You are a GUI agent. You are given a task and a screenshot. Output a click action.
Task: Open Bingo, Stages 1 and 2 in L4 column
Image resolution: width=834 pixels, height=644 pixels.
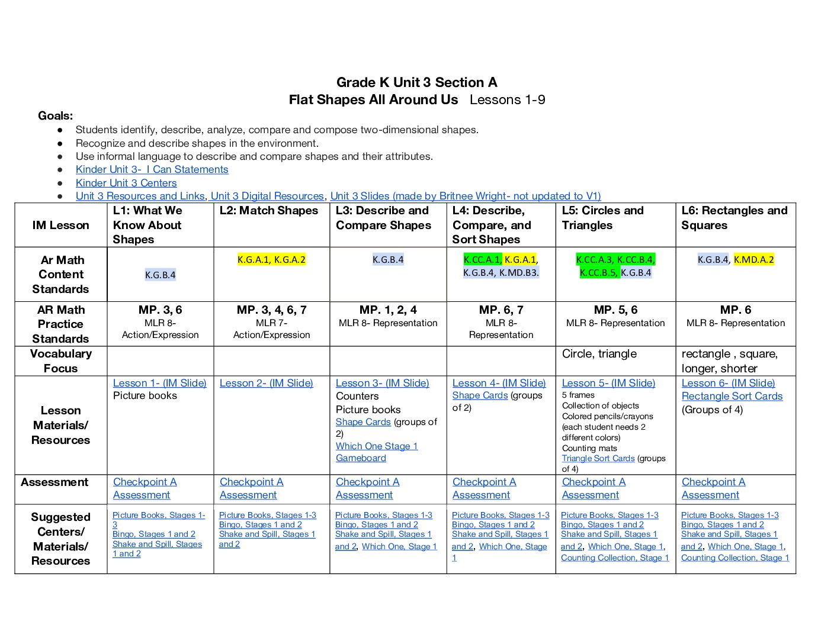click(x=493, y=524)
